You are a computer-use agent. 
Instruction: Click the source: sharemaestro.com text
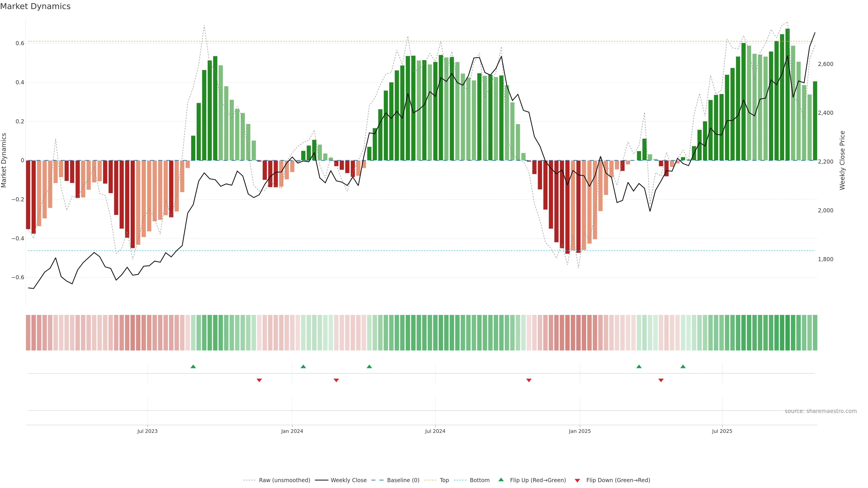(821, 411)
